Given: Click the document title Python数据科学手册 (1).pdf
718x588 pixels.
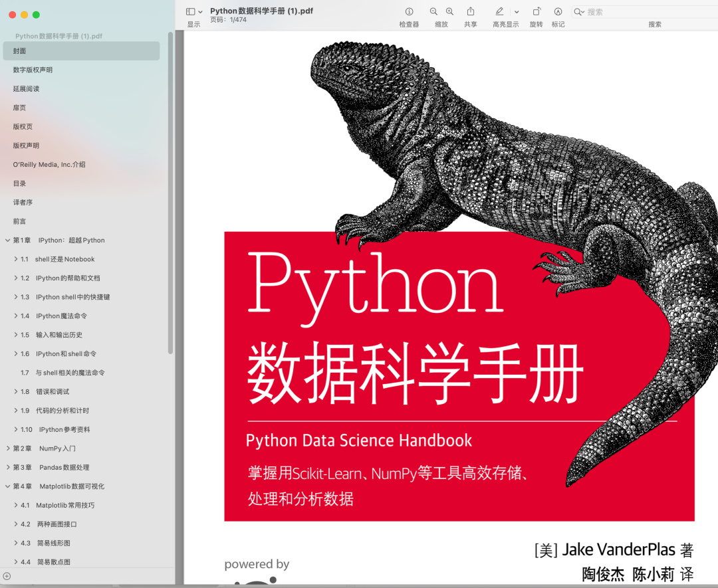Looking at the screenshot, I should pos(261,11).
